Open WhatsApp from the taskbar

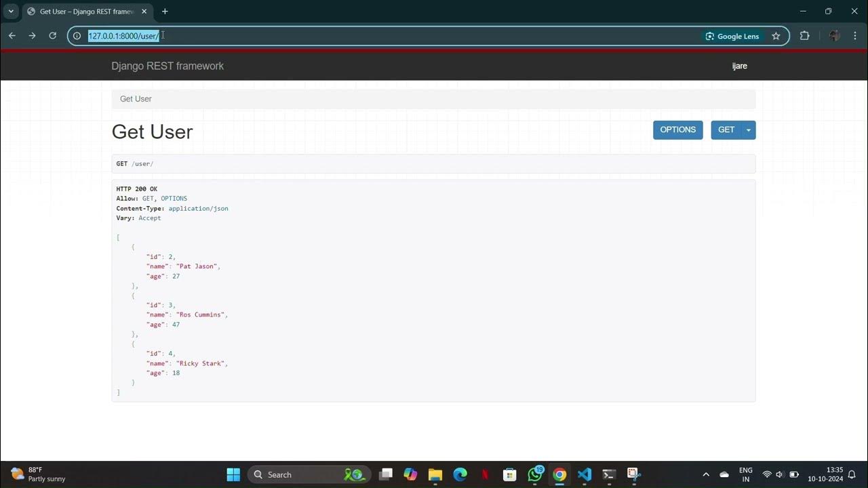point(535,474)
